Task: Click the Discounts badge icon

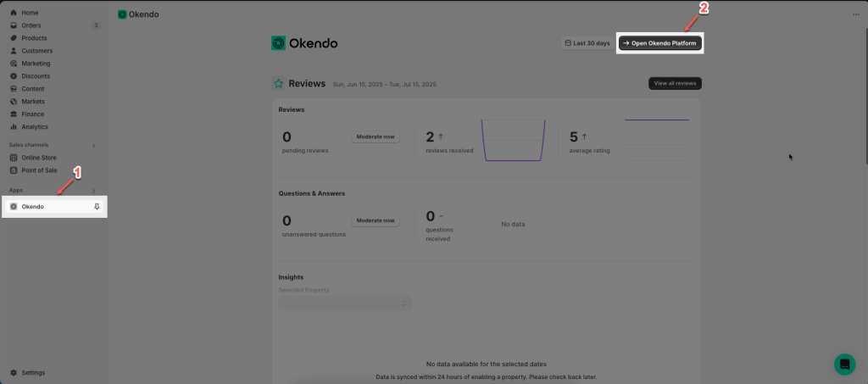Action: coord(14,75)
